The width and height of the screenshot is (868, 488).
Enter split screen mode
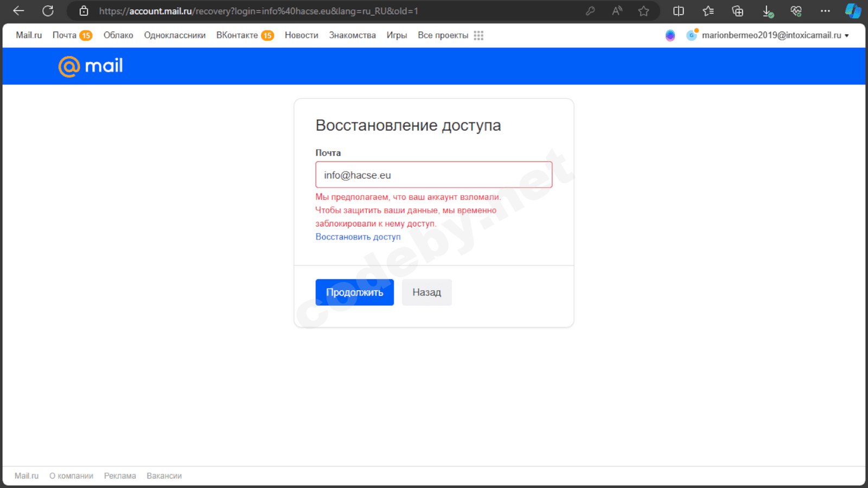coord(678,11)
